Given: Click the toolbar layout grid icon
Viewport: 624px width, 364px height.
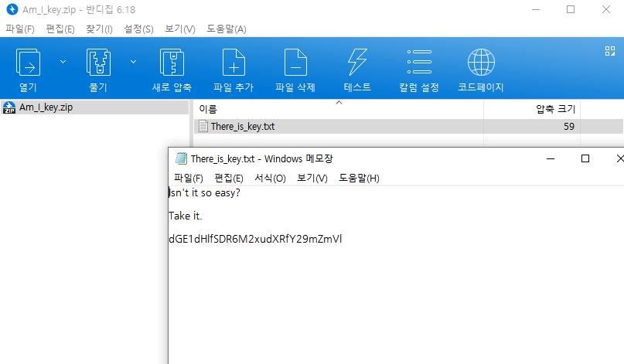Looking at the screenshot, I should 609,51.
